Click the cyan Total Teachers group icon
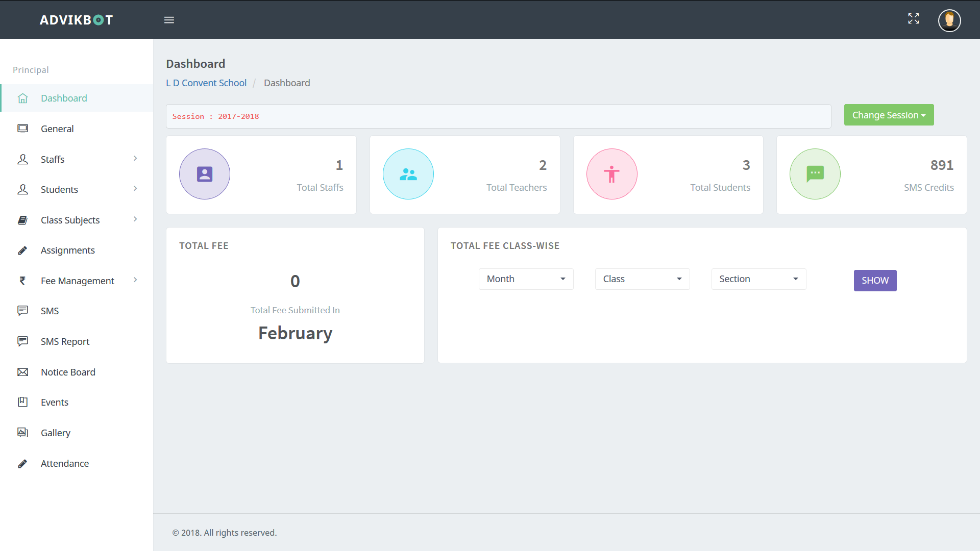 (408, 174)
